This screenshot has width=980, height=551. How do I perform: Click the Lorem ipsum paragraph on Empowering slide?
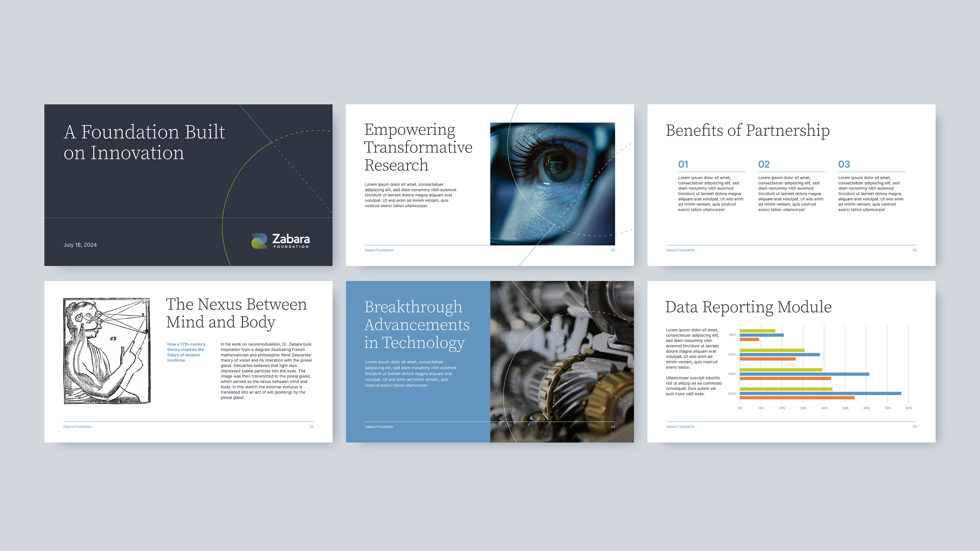point(410,195)
